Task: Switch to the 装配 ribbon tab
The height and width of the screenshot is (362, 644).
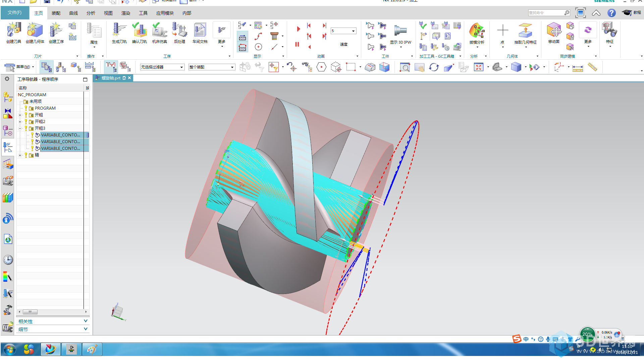Action: [56, 13]
